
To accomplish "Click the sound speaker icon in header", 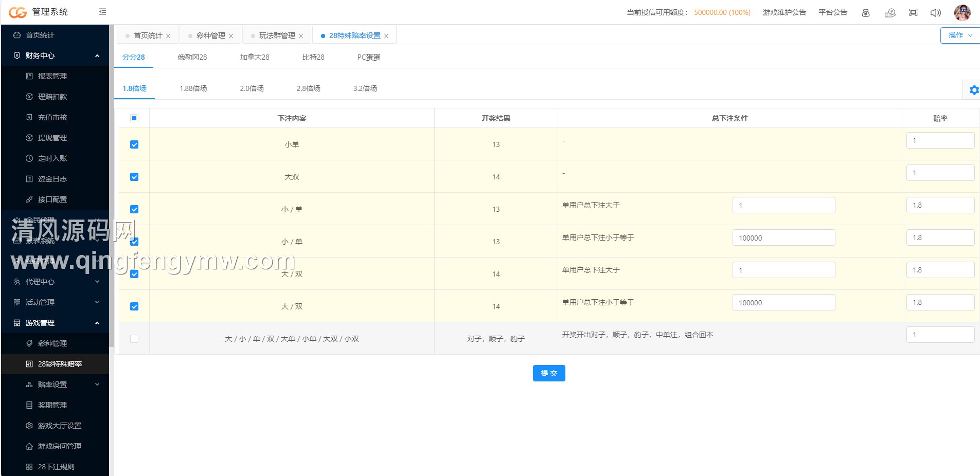I will (935, 12).
